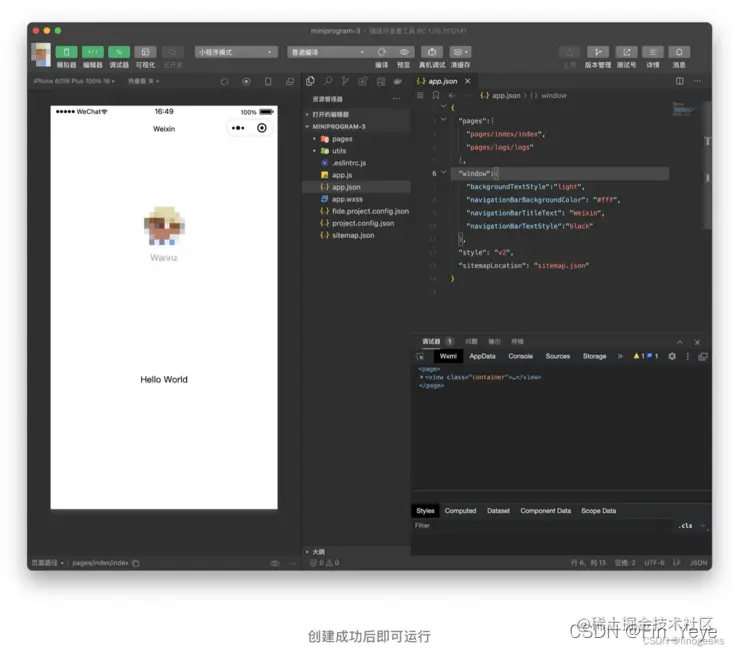Select the AppData devtools tab
The width and height of the screenshot is (732, 651).
pos(482,356)
